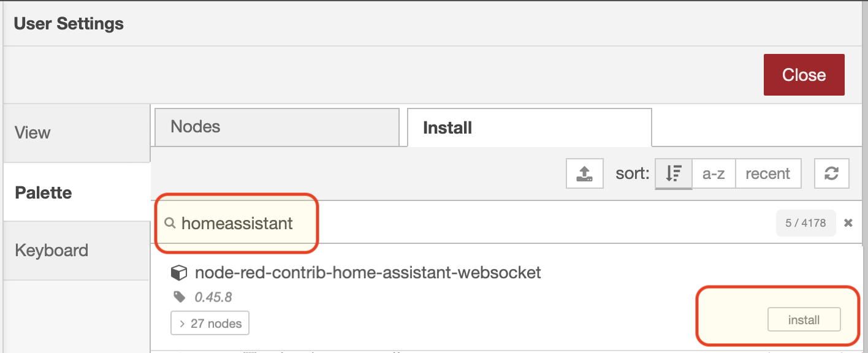Image resolution: width=868 pixels, height=353 pixels.
Task: Click the version tag icon
Action: click(x=180, y=297)
